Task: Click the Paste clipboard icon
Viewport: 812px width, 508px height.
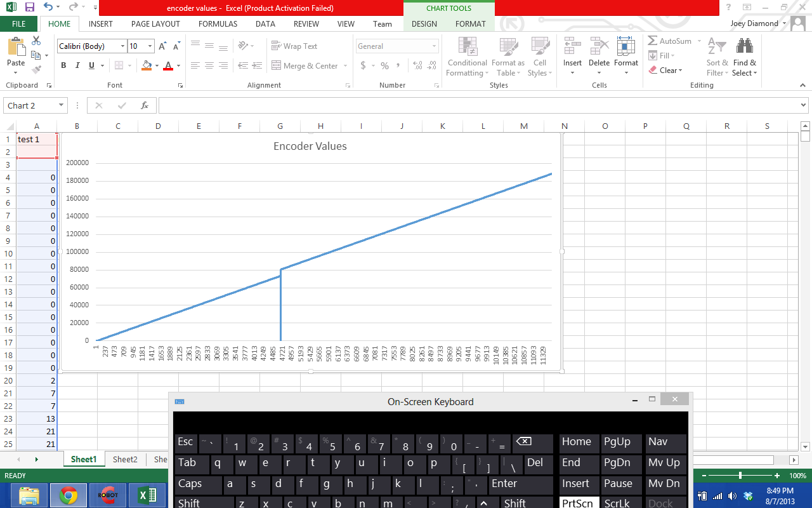Action: (x=16, y=48)
